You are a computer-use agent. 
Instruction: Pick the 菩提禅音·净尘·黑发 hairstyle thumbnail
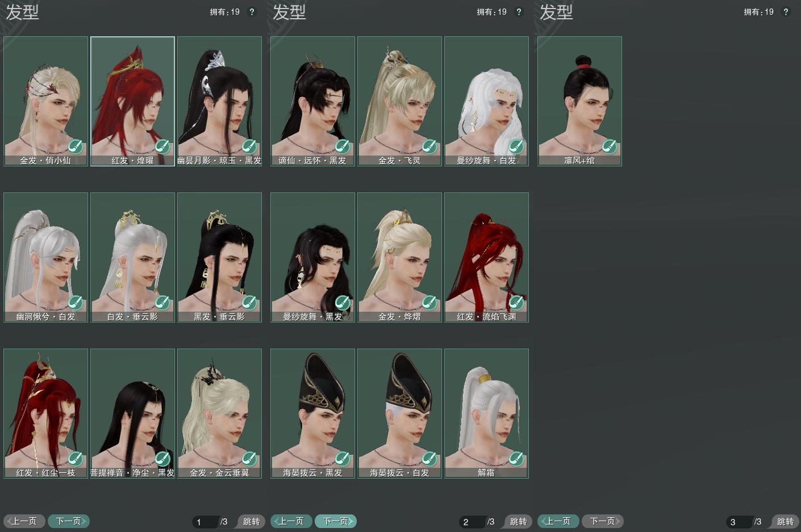[x=132, y=413]
